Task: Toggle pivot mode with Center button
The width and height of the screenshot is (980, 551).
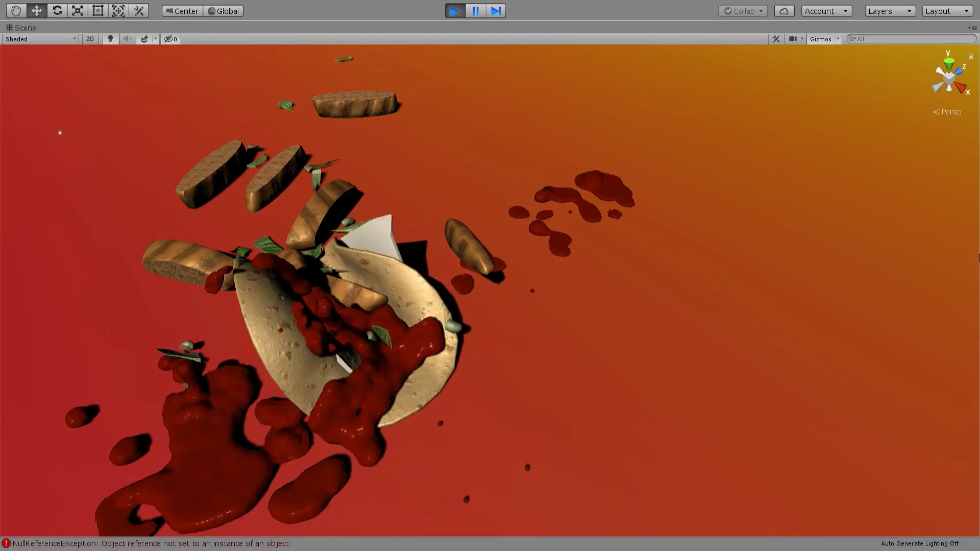Action: (182, 11)
